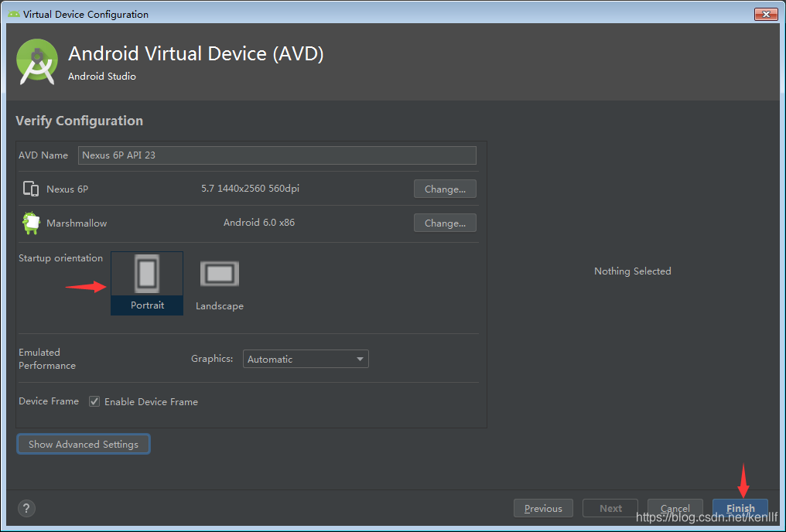Click the '5.7 1440x2560 560dpi' text
This screenshot has height=532, width=786.
click(x=250, y=189)
